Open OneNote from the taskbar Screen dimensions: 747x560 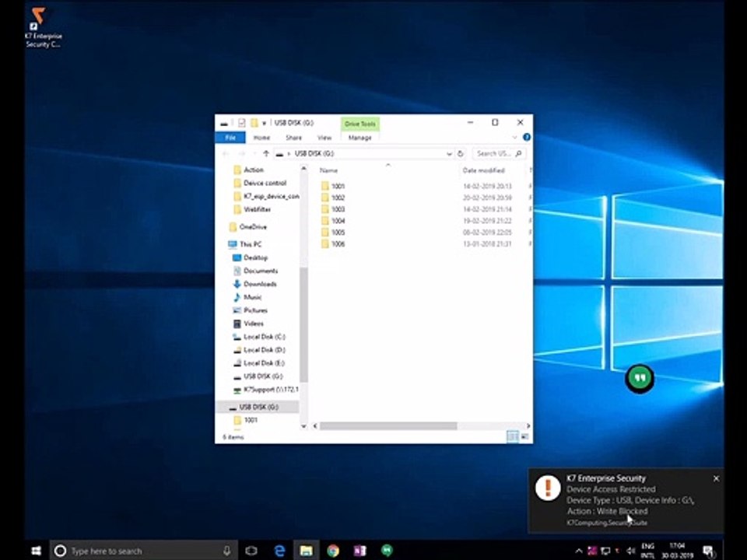coord(359,551)
